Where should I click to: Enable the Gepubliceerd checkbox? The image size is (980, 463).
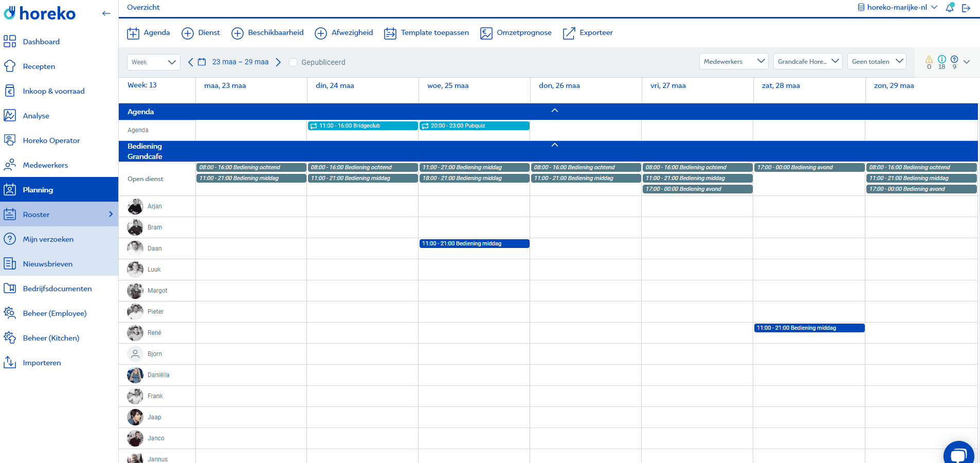pyautogui.click(x=293, y=62)
